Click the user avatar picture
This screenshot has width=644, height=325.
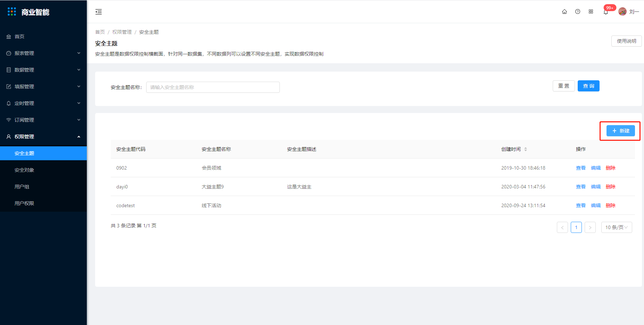(622, 11)
